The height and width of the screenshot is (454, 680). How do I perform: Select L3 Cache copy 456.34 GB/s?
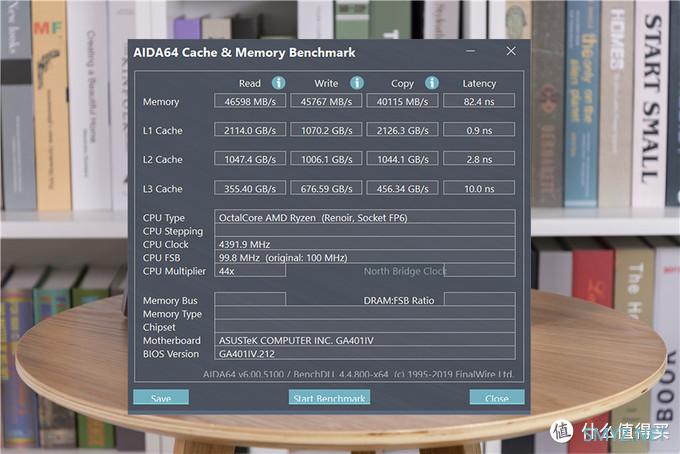coord(402,188)
